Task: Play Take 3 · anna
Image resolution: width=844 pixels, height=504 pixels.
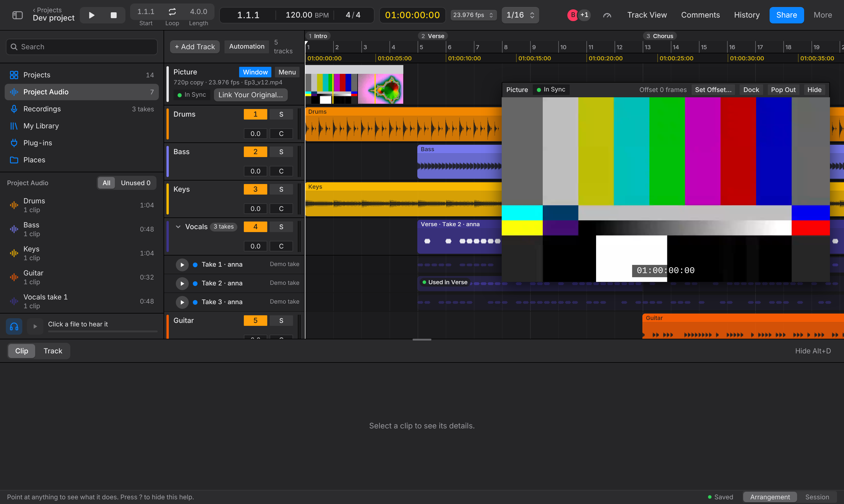Action: (182, 302)
